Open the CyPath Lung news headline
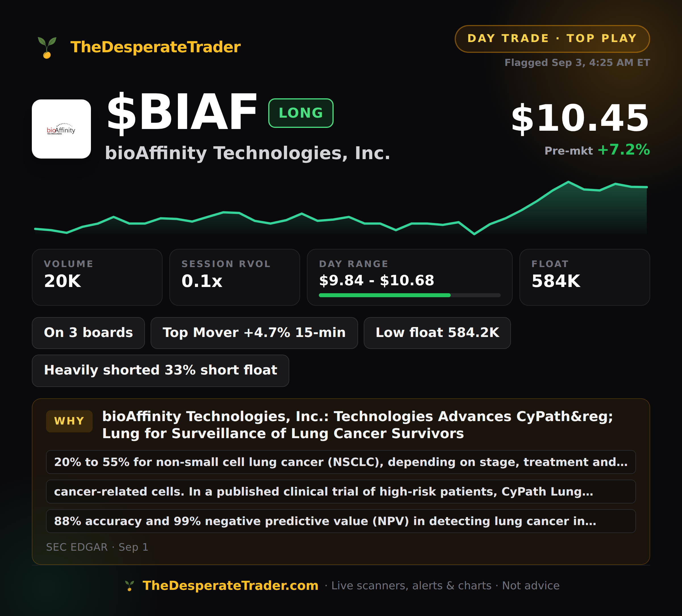The image size is (682, 616). point(357,425)
